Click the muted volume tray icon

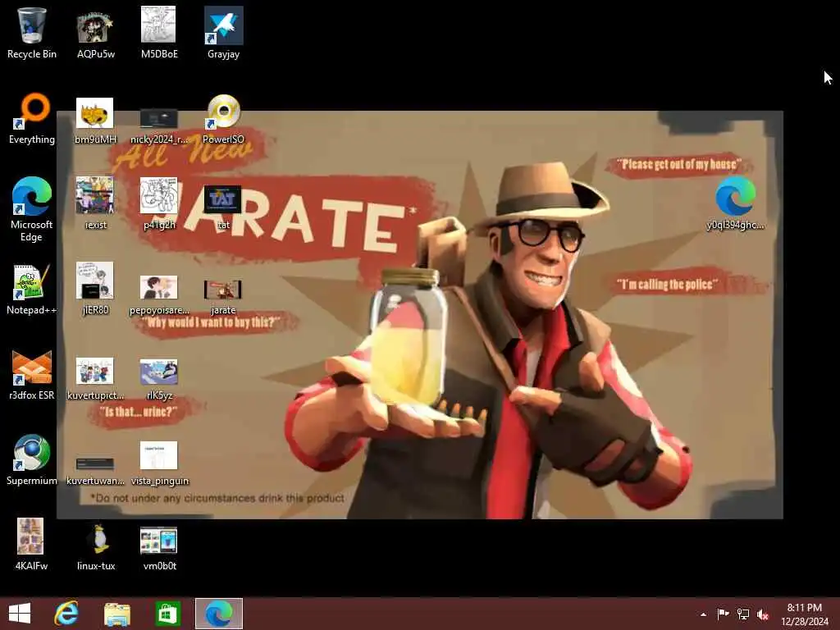[x=763, y=614]
